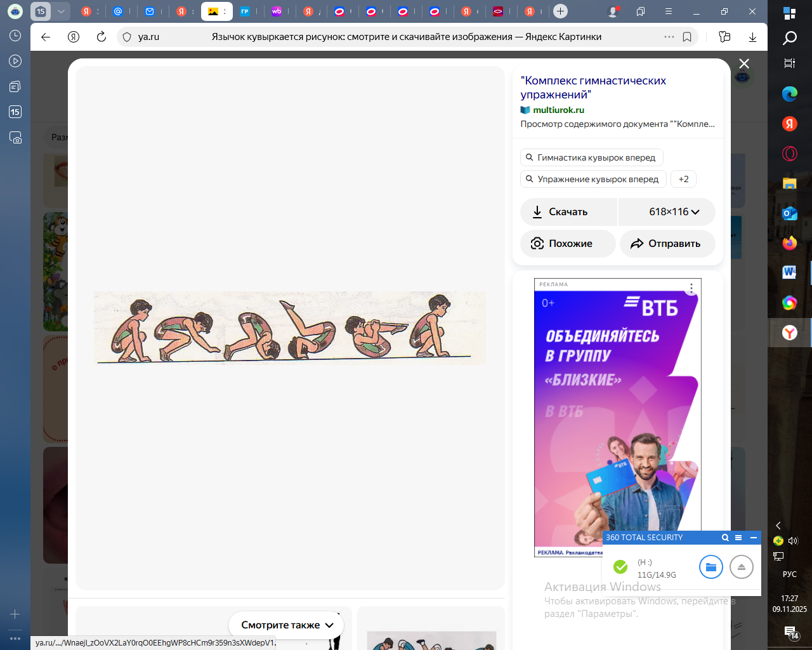
Task: Click the browser page reload icon
Action: click(x=101, y=37)
